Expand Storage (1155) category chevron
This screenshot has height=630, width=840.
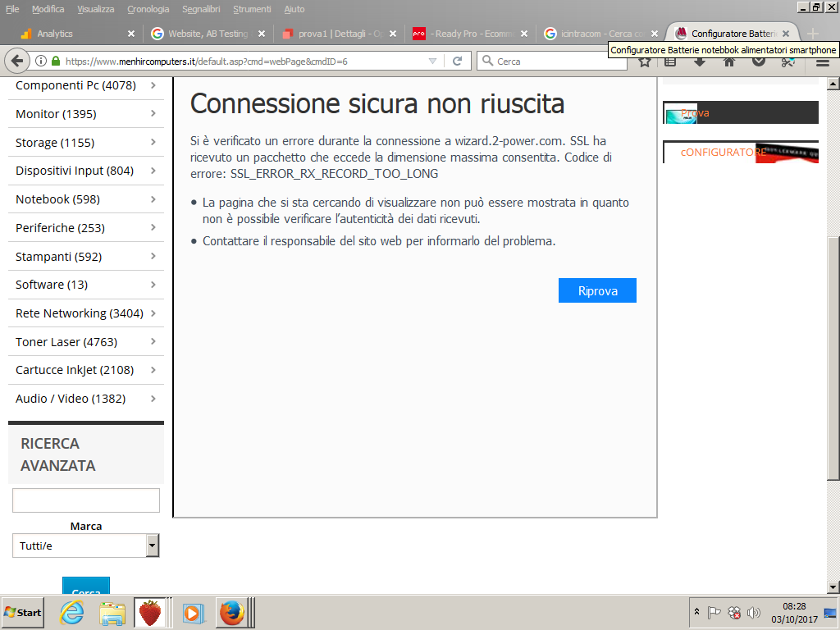point(153,142)
